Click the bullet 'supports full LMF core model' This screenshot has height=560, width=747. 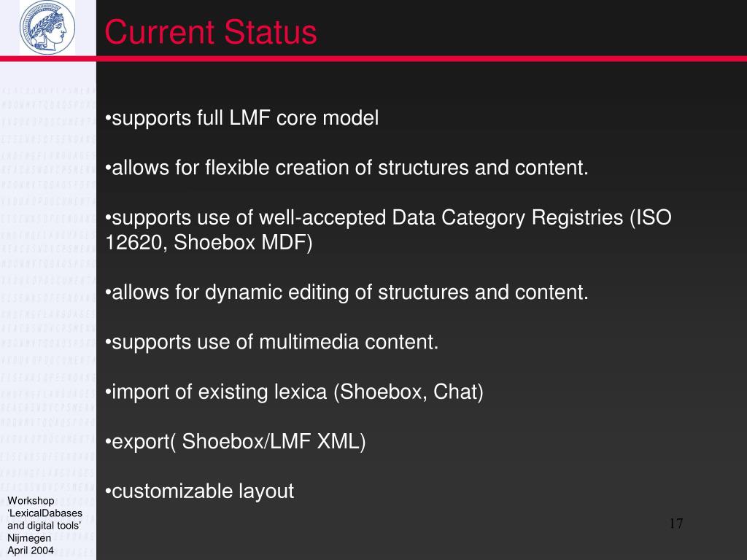coord(242,118)
